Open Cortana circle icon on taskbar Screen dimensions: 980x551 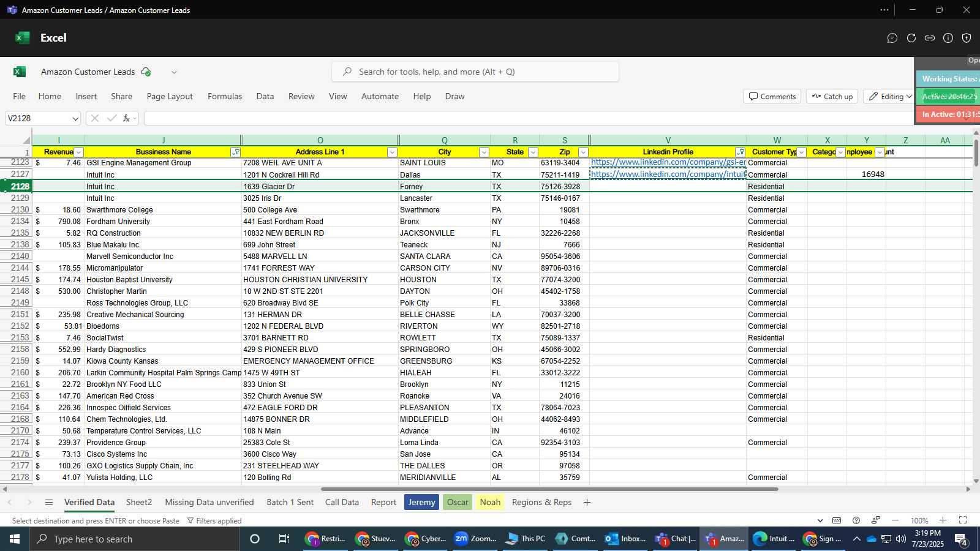[255, 539]
